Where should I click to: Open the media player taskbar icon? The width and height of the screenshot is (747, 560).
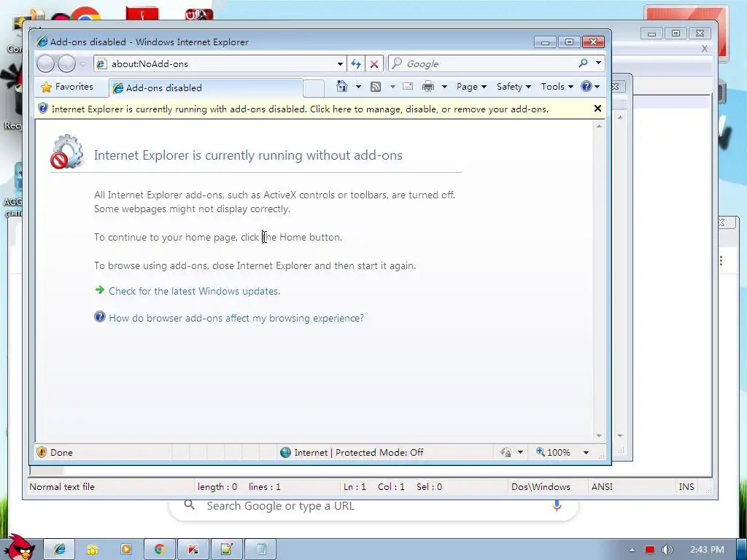pos(125,549)
